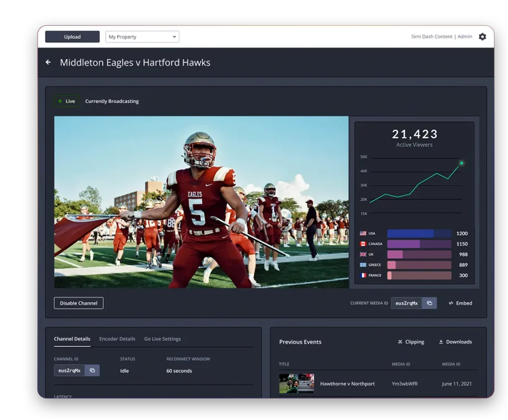Open the Go Live Settings tab
Screen dimensions: 508x420
tap(162, 339)
